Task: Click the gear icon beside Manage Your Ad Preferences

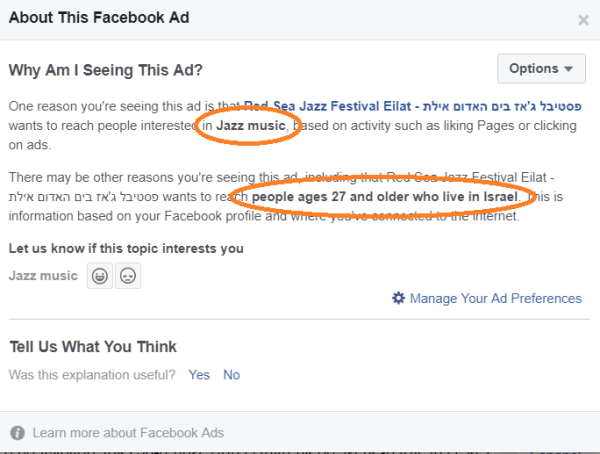Action: (398, 298)
